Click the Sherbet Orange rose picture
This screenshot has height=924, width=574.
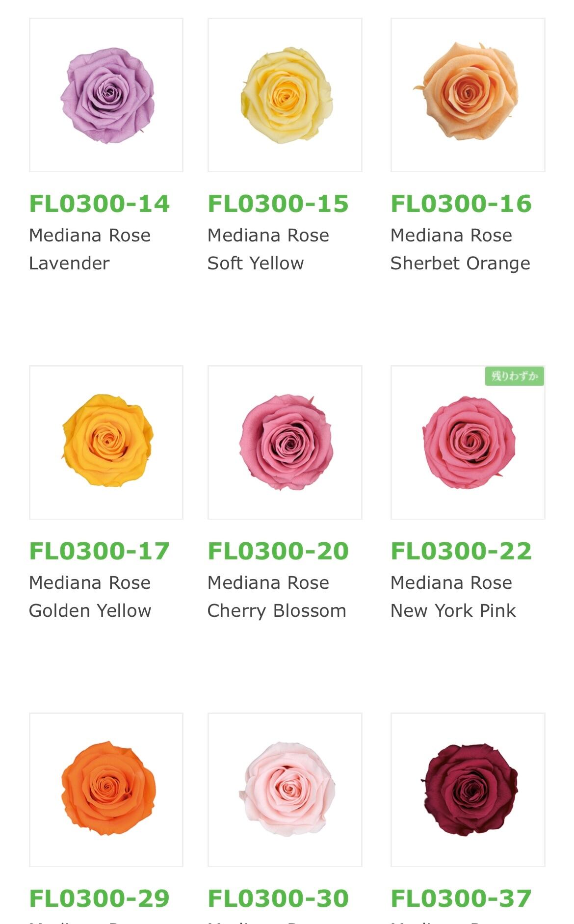(468, 95)
